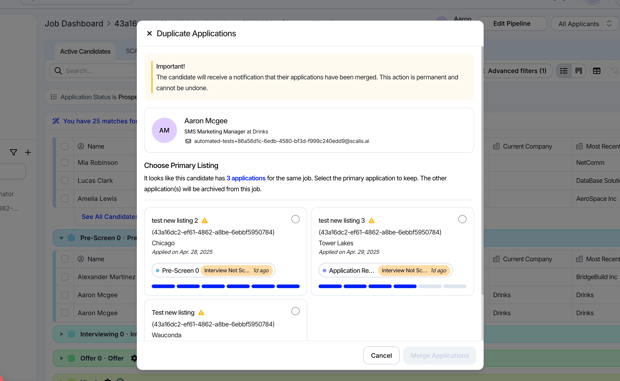Viewport: 620px width, 381px height.
Task: Click Alexander Martinez name cell
Action: point(106,277)
